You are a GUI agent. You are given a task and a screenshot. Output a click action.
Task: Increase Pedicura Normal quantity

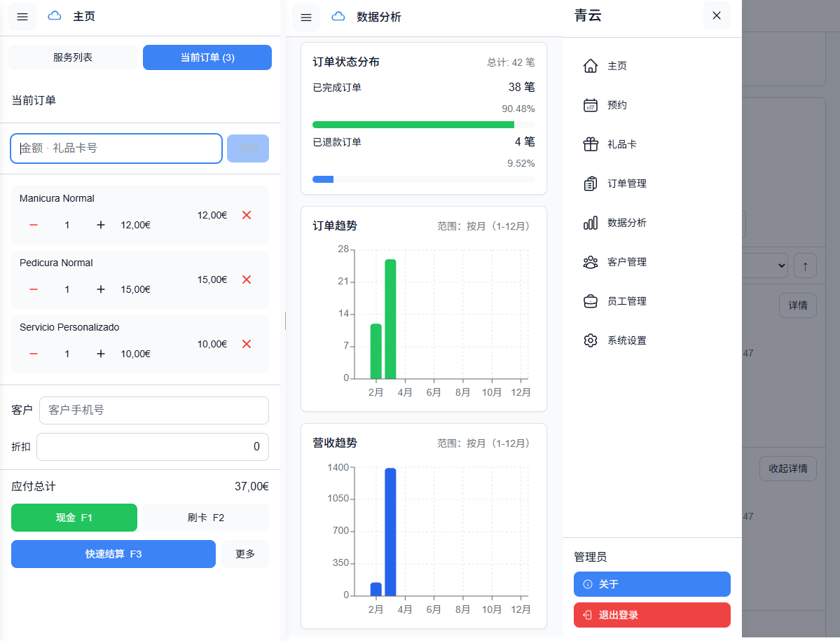[101, 289]
